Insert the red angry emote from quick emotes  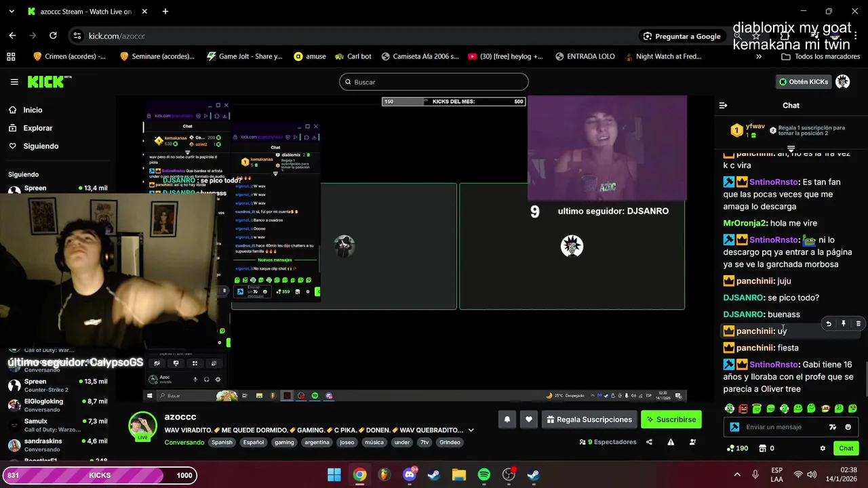[x=743, y=409]
